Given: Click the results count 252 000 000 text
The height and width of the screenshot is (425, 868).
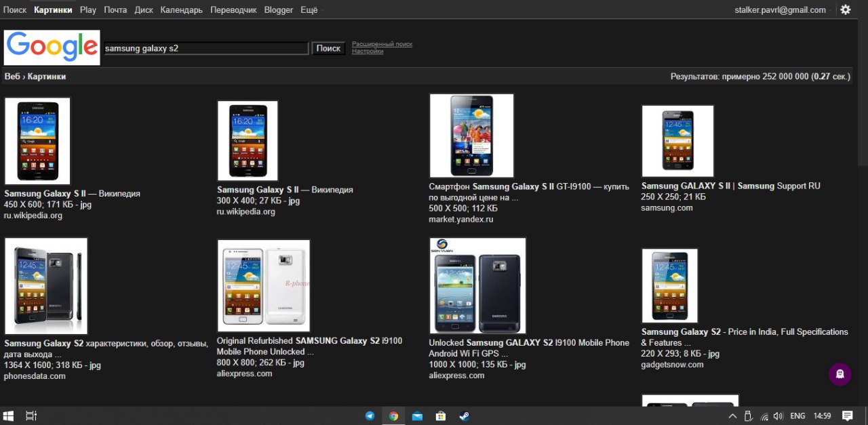Looking at the screenshot, I should coord(760,77).
